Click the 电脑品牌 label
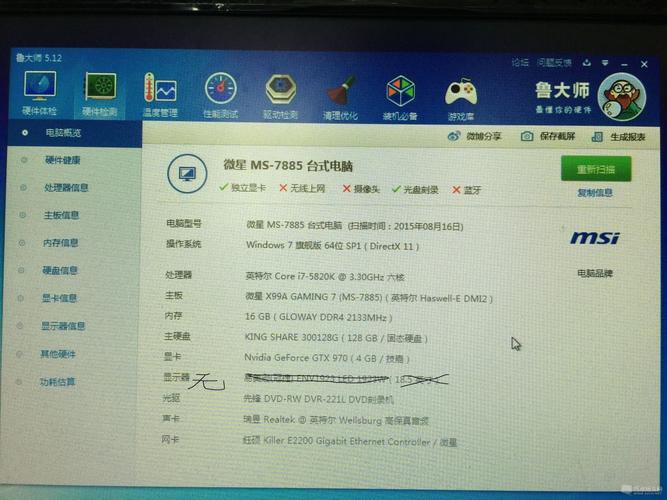The image size is (667, 500). (x=595, y=273)
